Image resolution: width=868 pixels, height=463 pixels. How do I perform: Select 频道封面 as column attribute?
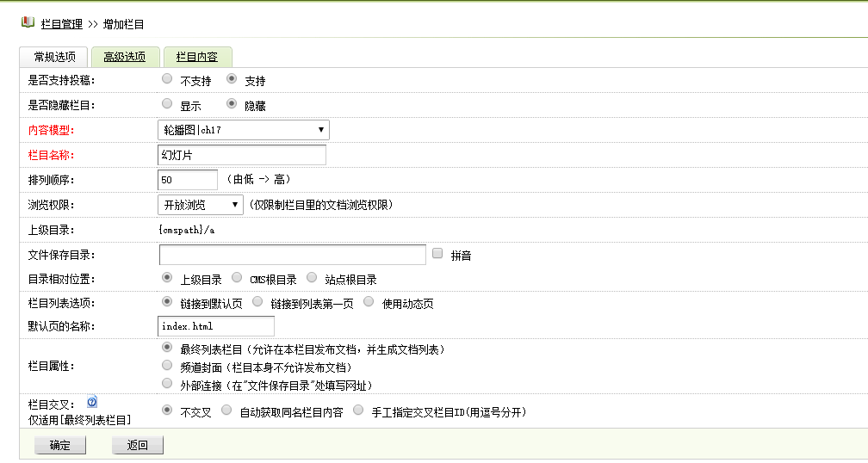point(167,366)
